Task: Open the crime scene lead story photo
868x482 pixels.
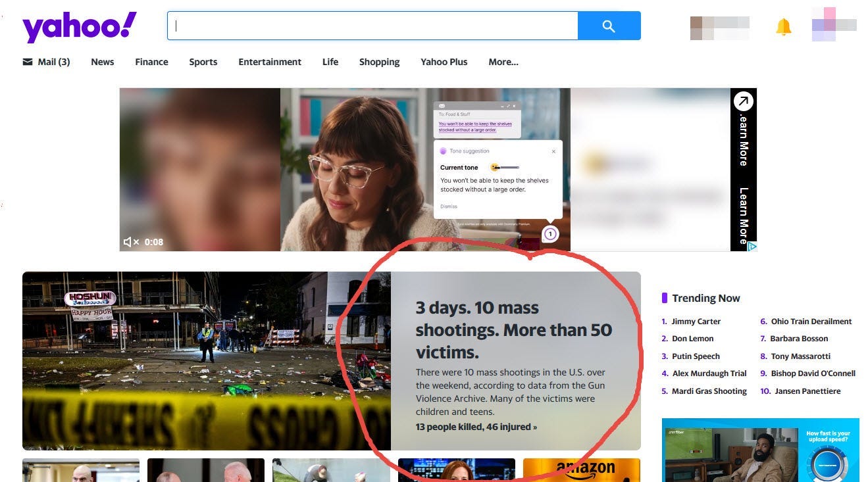Action: click(207, 360)
